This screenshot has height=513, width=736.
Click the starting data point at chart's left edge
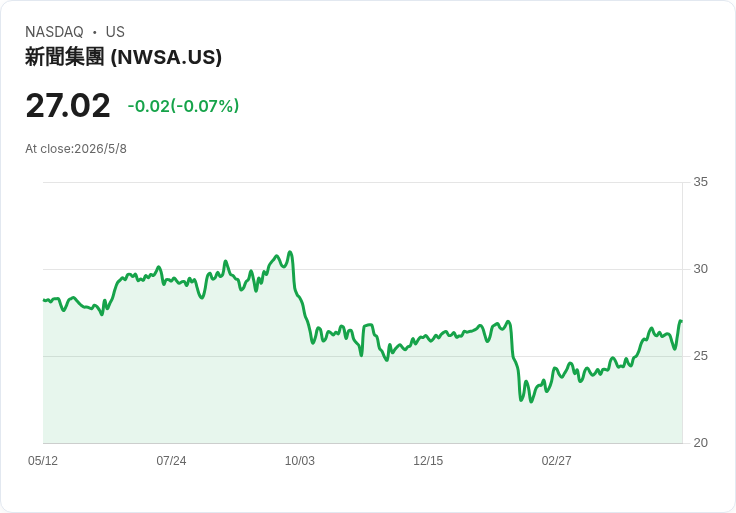click(x=44, y=300)
